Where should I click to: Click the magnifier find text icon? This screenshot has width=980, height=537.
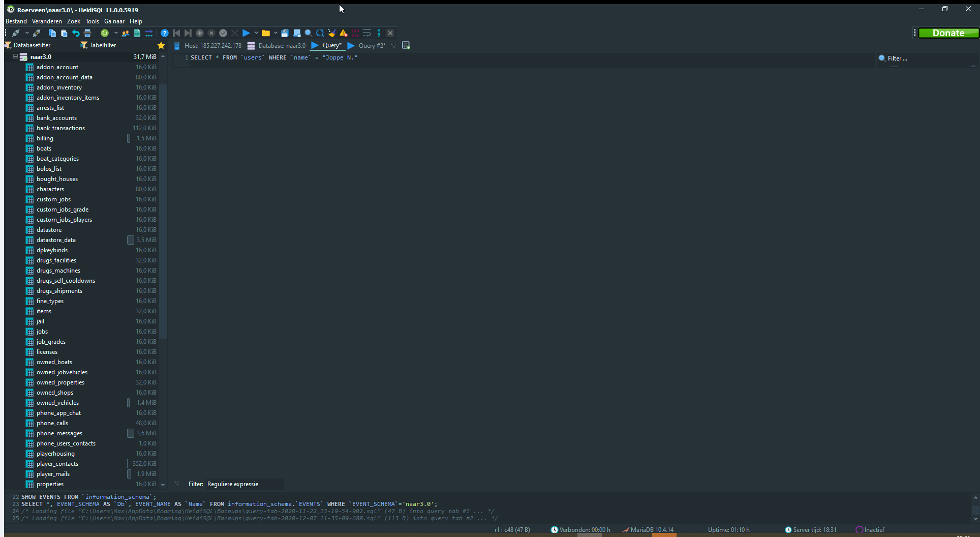[x=308, y=33]
